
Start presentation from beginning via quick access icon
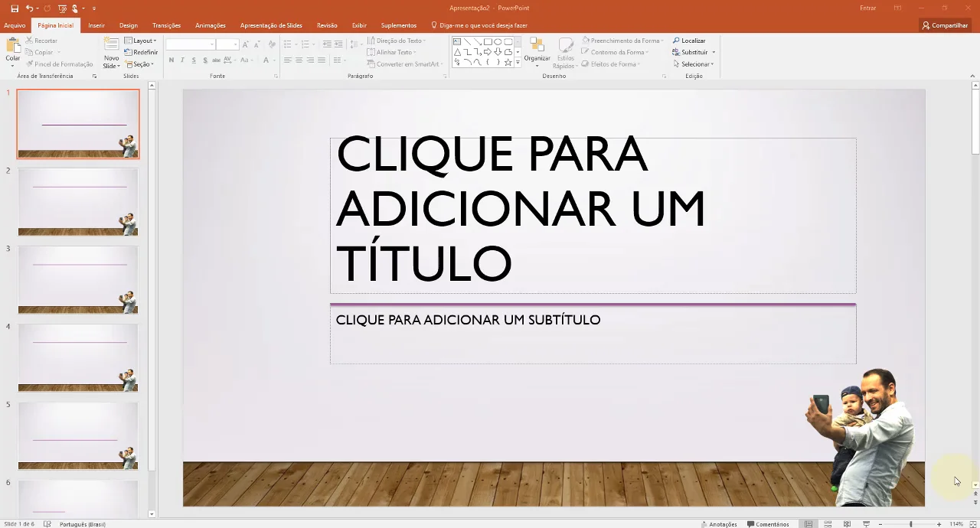[x=63, y=8]
